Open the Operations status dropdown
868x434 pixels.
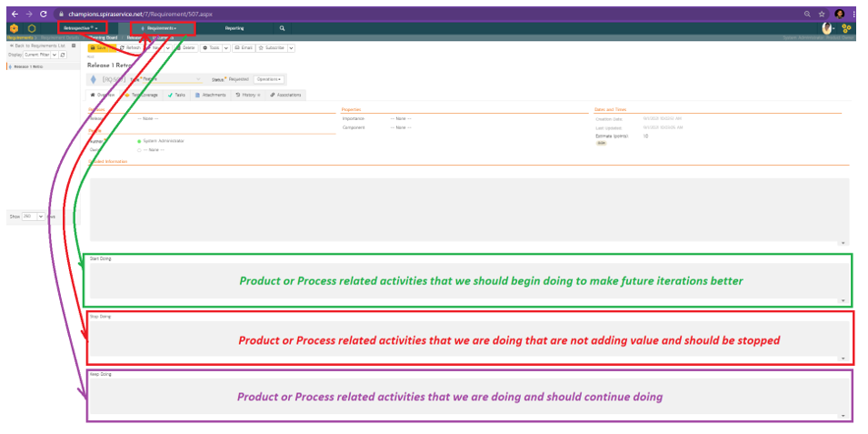point(268,79)
